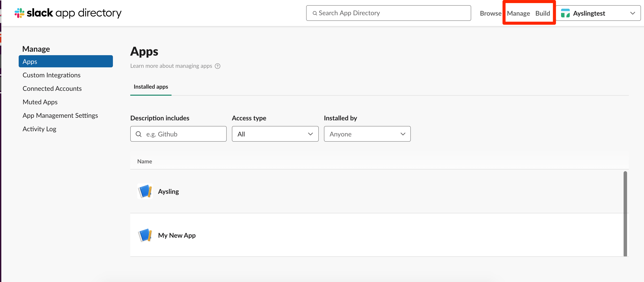This screenshot has height=282, width=644.
Task: Focus the Search App Directory field
Action: pos(388,13)
